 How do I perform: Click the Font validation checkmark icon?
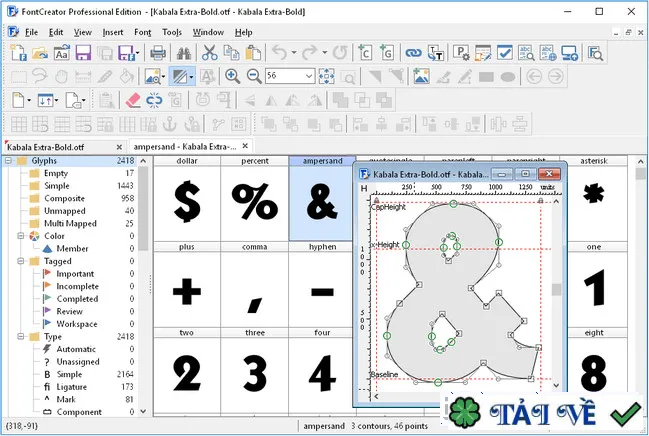(505, 53)
